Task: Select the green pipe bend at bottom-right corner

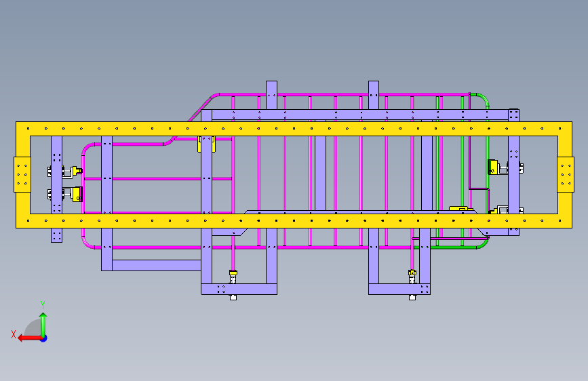Action: (x=483, y=245)
